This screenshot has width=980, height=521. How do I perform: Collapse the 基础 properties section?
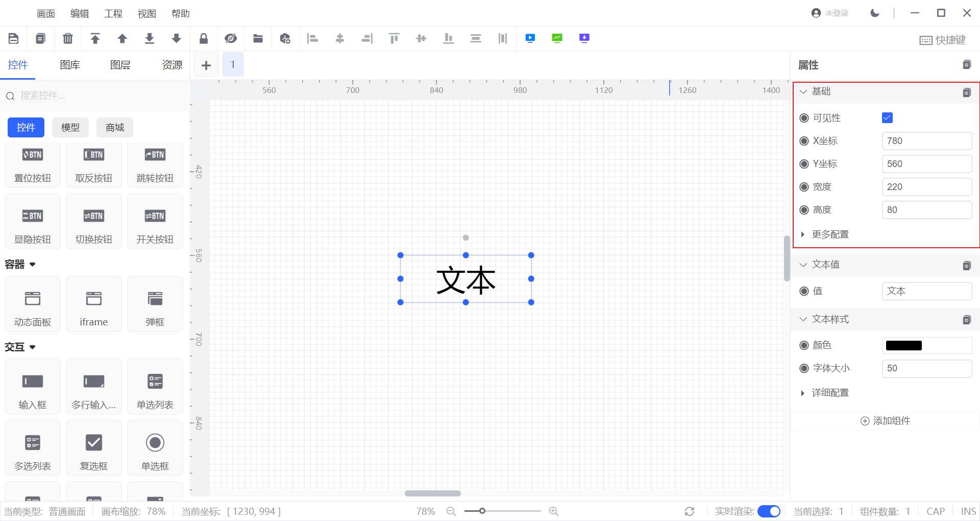coord(803,91)
